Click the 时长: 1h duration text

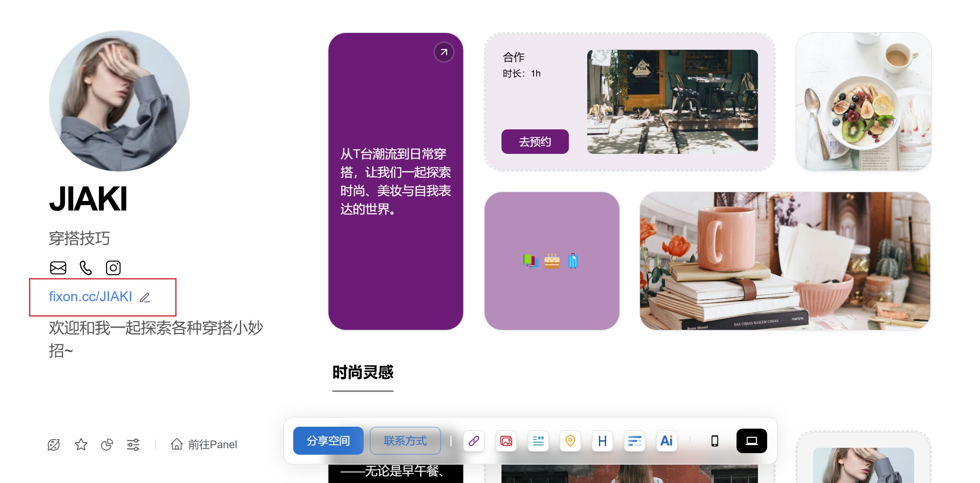pos(521,73)
